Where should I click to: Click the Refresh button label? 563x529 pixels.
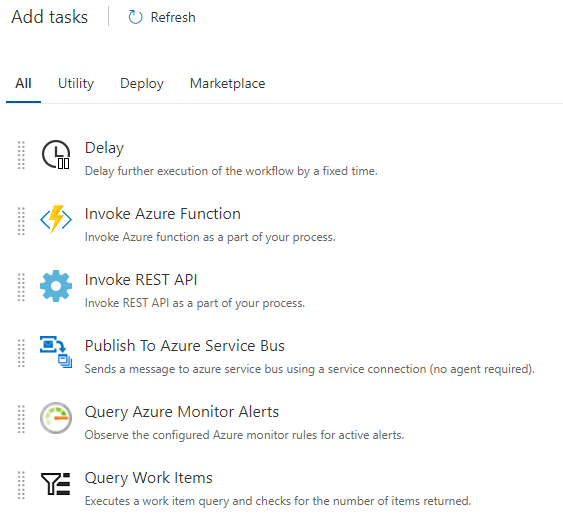click(173, 17)
